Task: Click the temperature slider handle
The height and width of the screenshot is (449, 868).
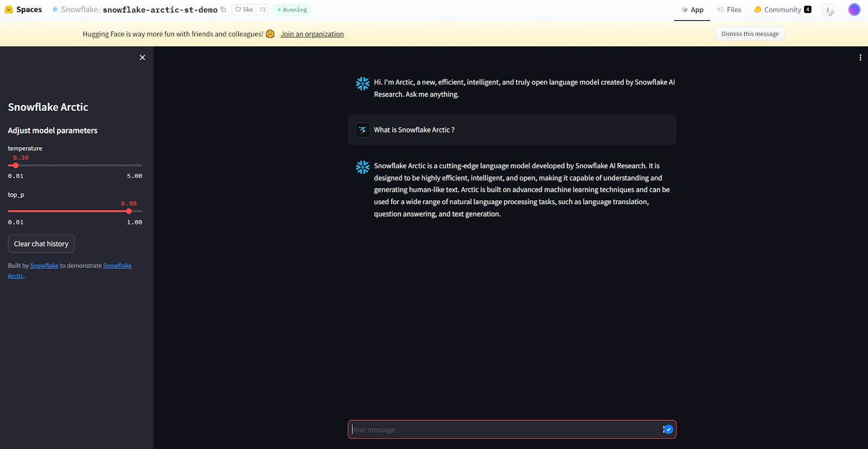Action: coord(16,166)
